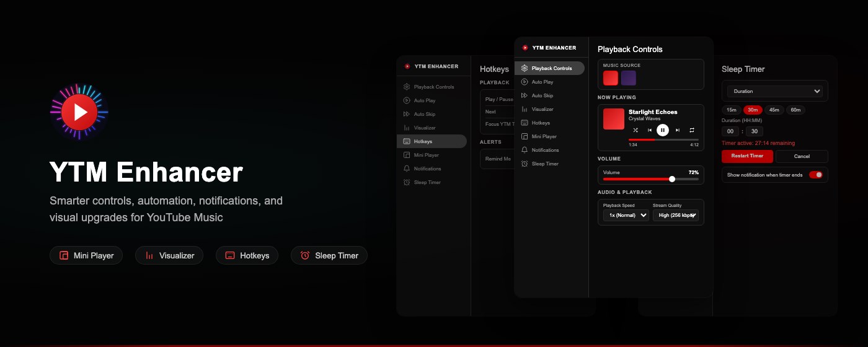Click Sleep Timer clock icon in Playback Controls window
Image resolution: width=868 pixels, height=347 pixels.
(x=525, y=164)
